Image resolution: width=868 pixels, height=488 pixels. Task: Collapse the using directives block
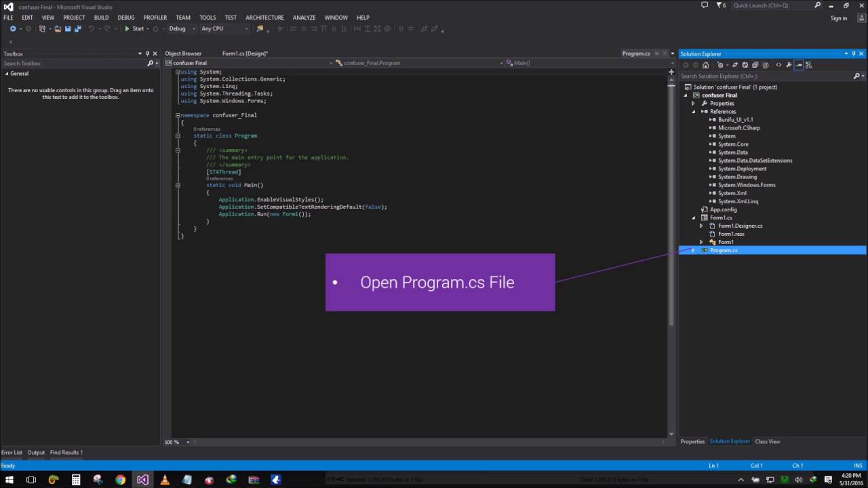[x=178, y=72]
